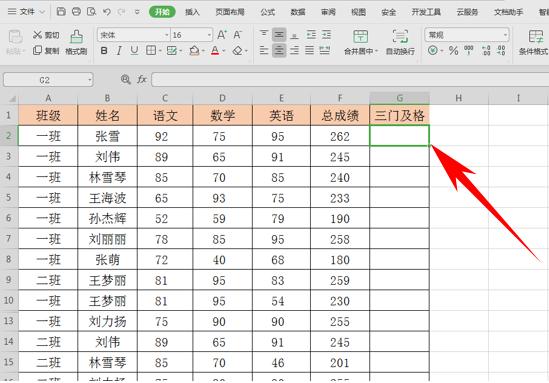The height and width of the screenshot is (383, 549).
Task: Open the font size dropdown showing 16
Action: (209, 35)
